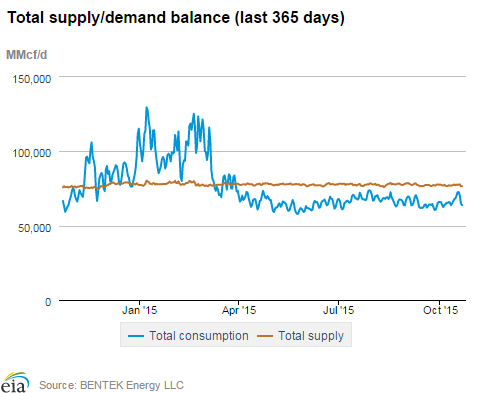Toggle the Total consumption legend entry

point(188,336)
